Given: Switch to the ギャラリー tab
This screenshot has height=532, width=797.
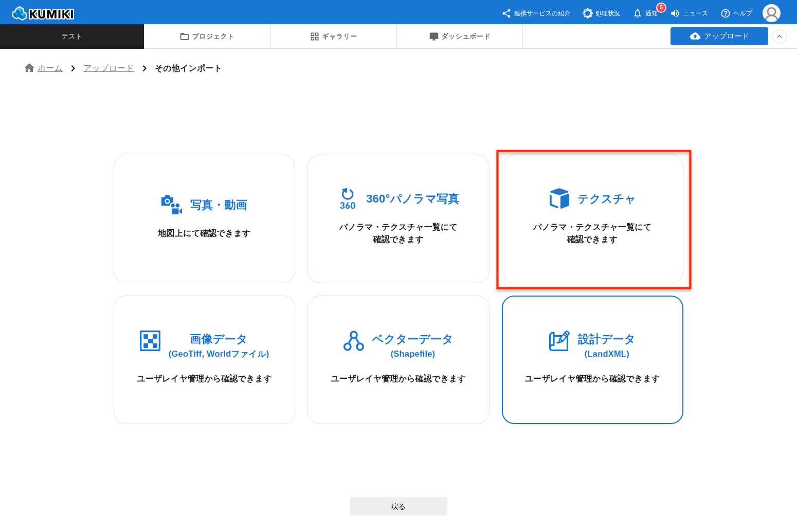Looking at the screenshot, I should coord(333,36).
